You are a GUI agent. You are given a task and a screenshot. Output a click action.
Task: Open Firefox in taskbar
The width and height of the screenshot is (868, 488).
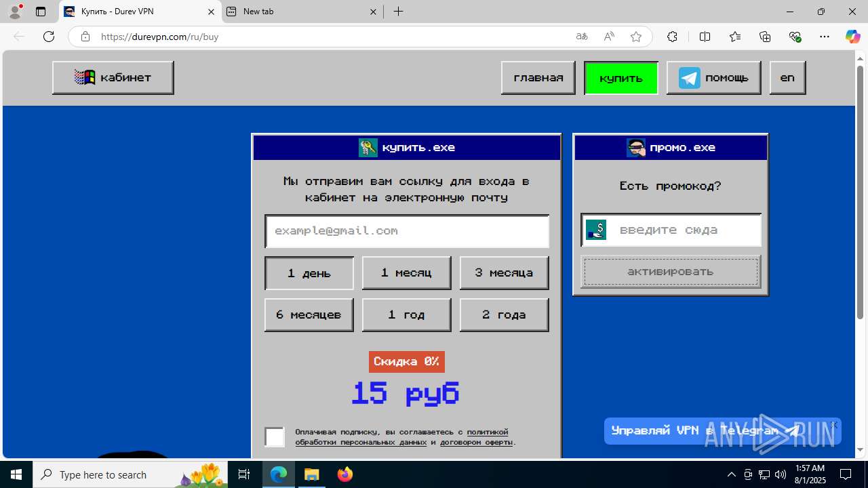344,474
